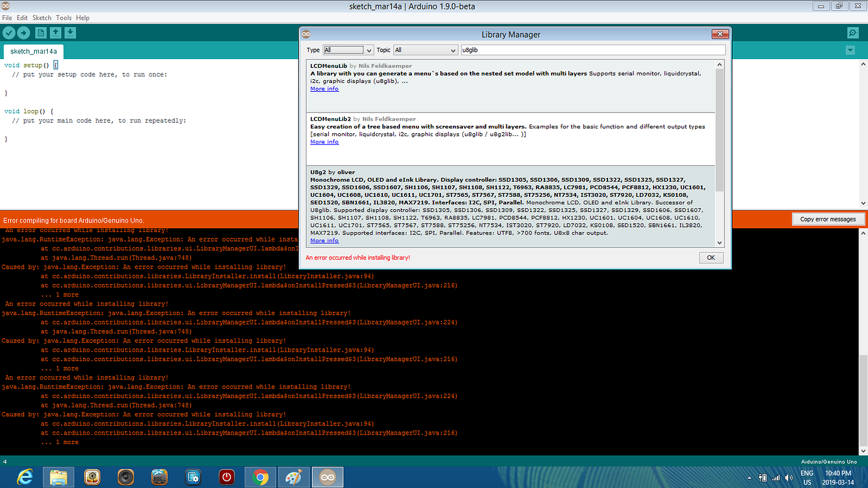
Task: Dismiss the install error with OK
Action: 711,257
